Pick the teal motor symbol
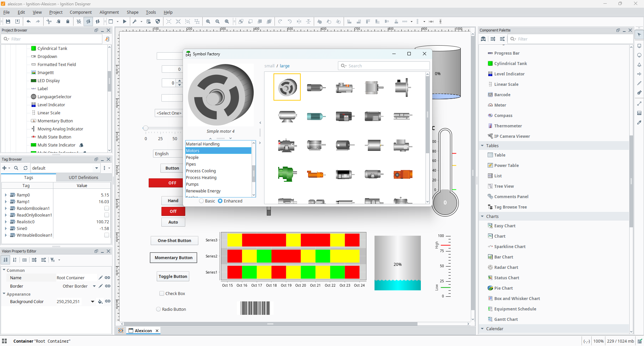This screenshot has width=644, height=346. (316, 116)
